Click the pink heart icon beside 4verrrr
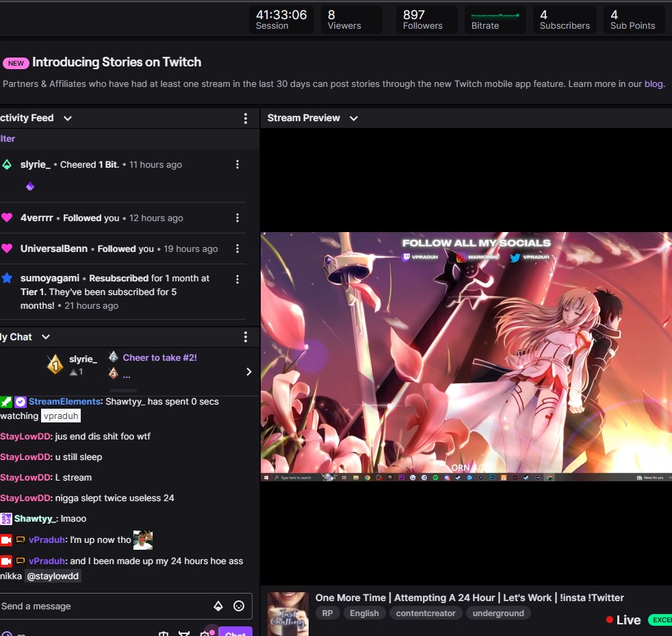The height and width of the screenshot is (636, 672). [x=6, y=218]
